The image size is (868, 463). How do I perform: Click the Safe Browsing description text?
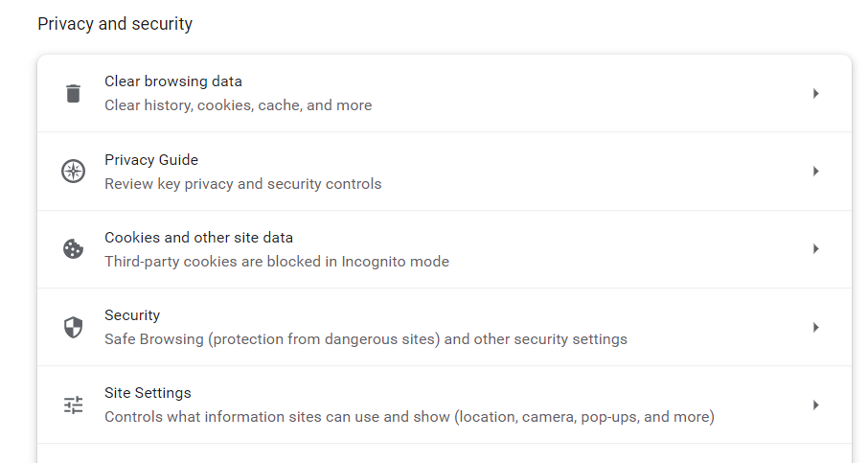[x=365, y=338]
